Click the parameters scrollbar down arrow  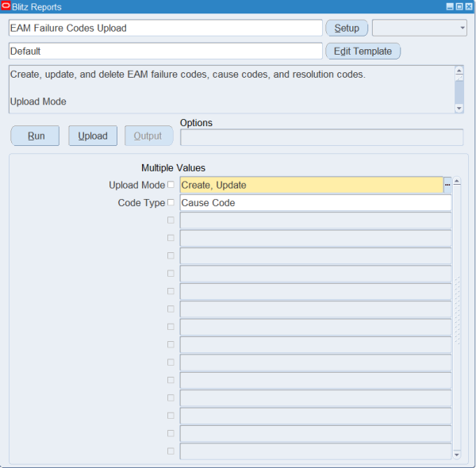457,455
